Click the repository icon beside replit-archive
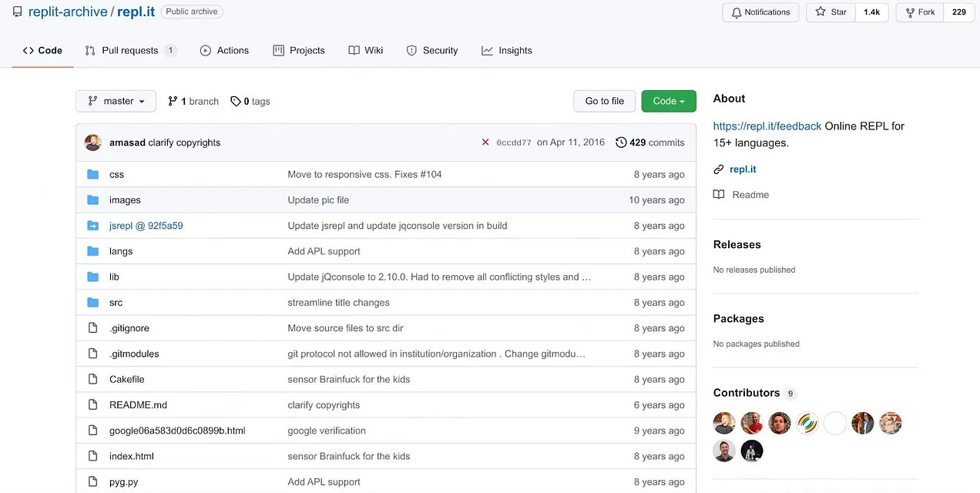The height and width of the screenshot is (493, 980). [x=17, y=12]
